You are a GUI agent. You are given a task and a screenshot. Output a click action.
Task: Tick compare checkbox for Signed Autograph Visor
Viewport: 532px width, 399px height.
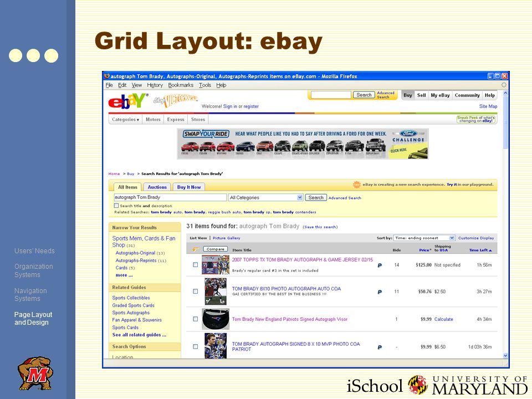pyautogui.click(x=196, y=319)
